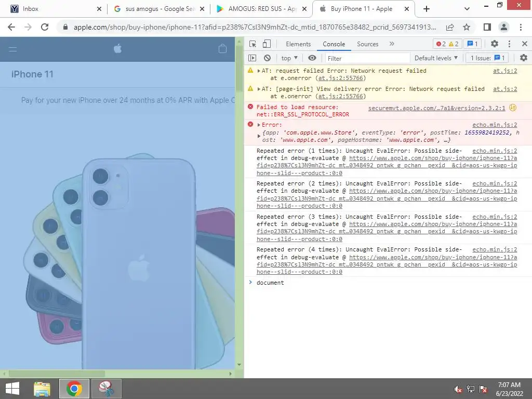The height and width of the screenshot is (399, 532).
Task: Bookmark this tab with star
Action: [x=467, y=27]
